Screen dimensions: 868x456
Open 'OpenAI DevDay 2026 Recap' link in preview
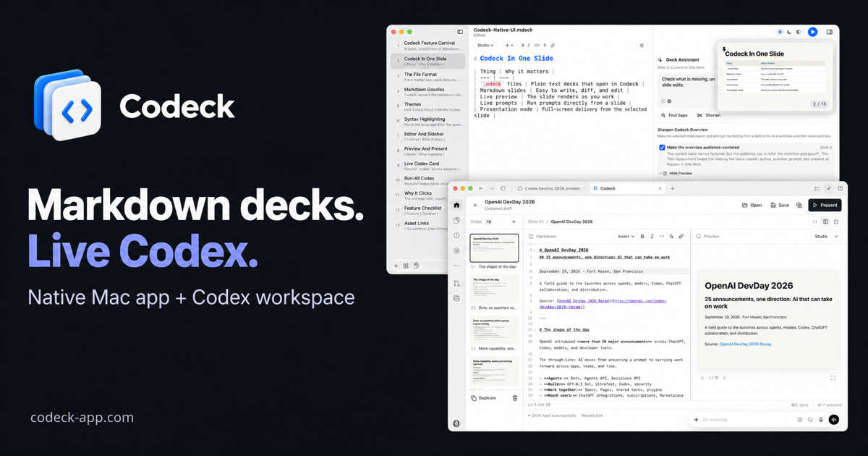pyautogui.click(x=745, y=344)
